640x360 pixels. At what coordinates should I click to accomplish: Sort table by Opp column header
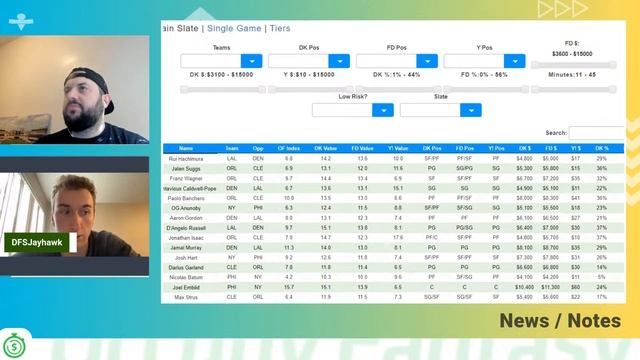coord(258,149)
